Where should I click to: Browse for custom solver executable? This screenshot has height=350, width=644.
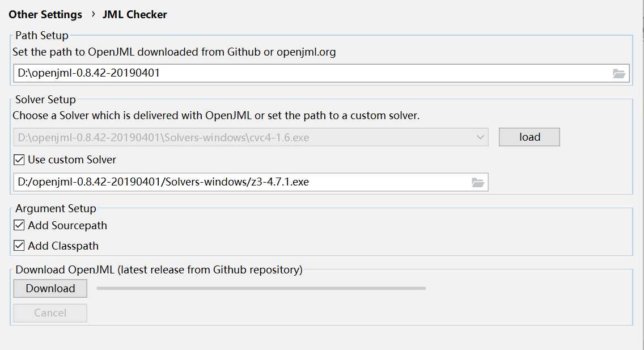(x=478, y=183)
